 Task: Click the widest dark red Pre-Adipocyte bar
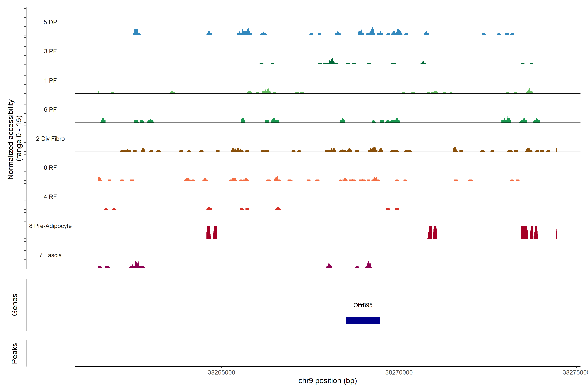tap(524, 232)
